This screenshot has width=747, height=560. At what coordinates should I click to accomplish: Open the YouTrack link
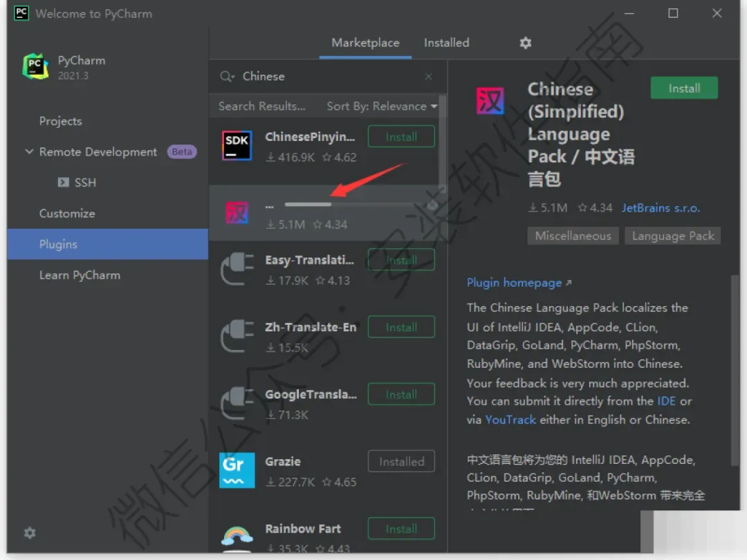pyautogui.click(x=510, y=420)
